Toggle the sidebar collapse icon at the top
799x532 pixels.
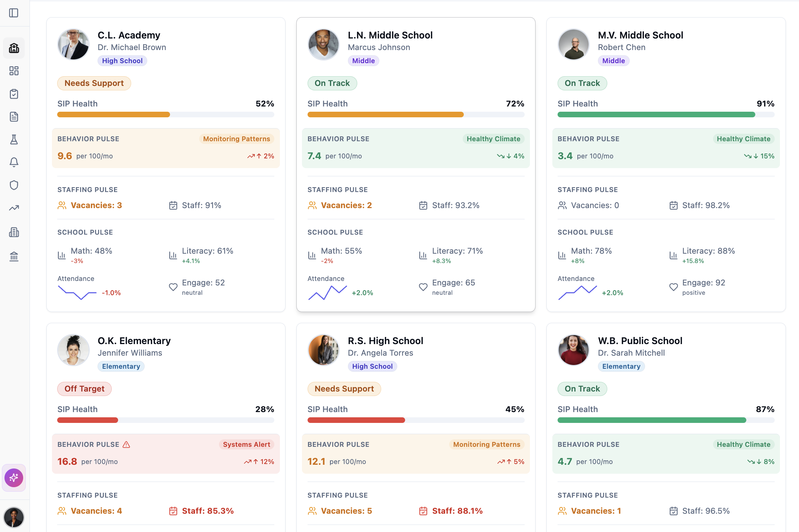[x=14, y=13]
